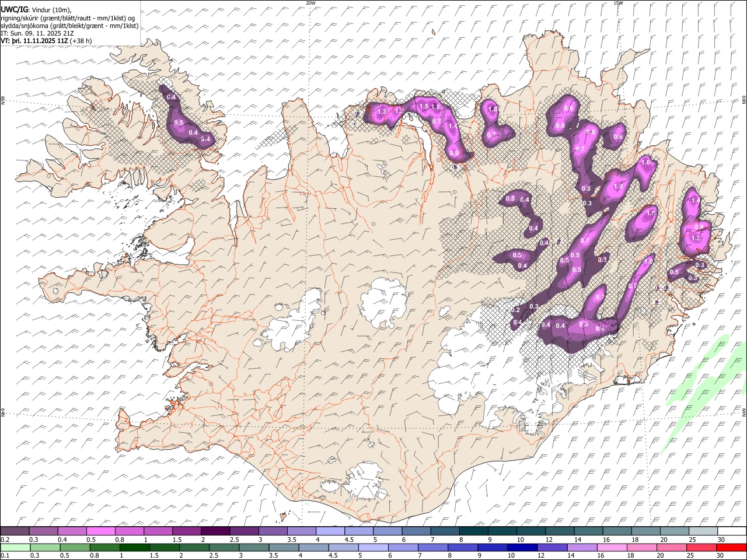747x560 pixels.
Task: Click the '1.2' snowfall value near east coast
Action: [695, 239]
